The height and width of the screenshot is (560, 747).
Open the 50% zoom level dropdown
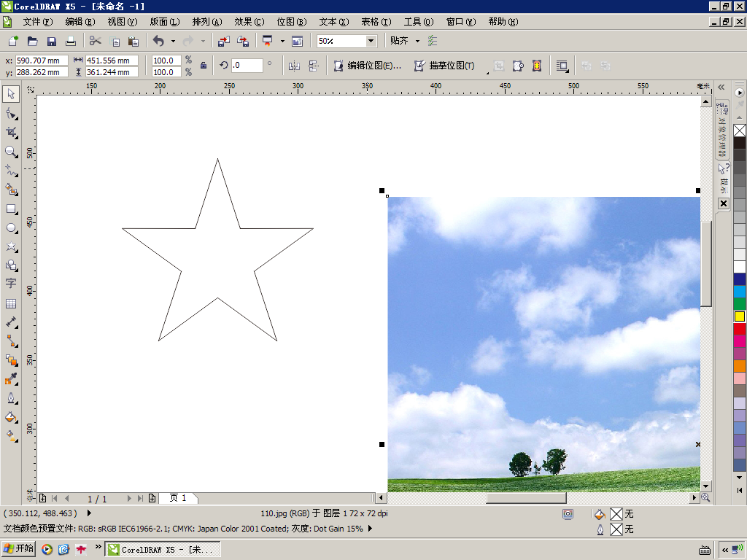click(x=371, y=41)
